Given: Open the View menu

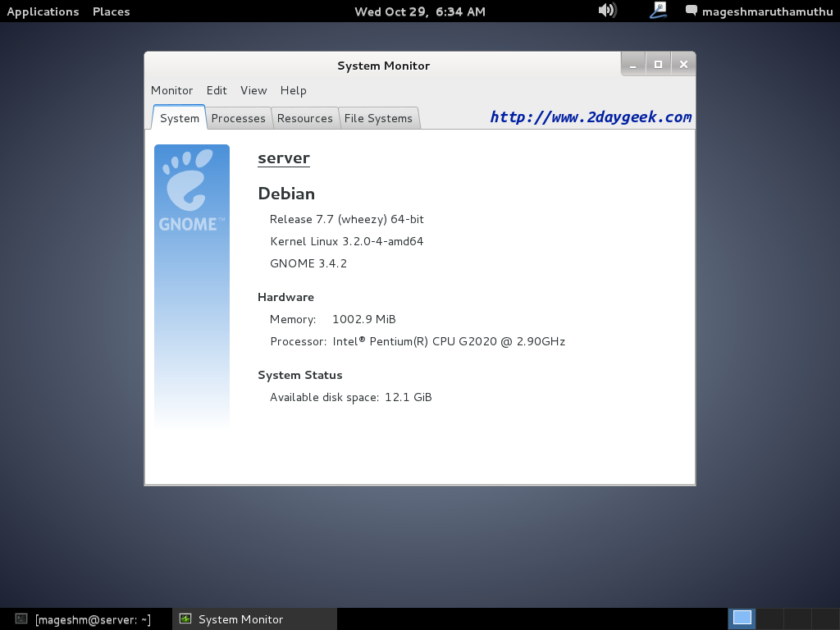Looking at the screenshot, I should tap(253, 90).
